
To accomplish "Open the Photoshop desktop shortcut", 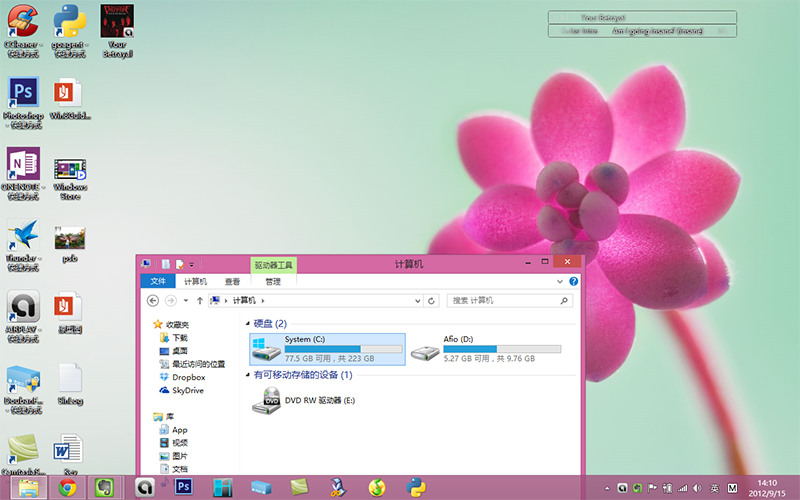I will coord(23,102).
